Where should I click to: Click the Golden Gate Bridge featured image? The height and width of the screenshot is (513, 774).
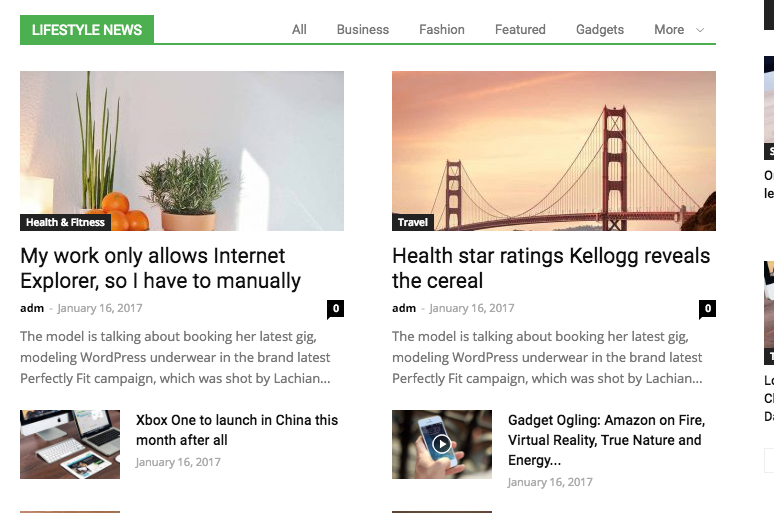point(554,151)
